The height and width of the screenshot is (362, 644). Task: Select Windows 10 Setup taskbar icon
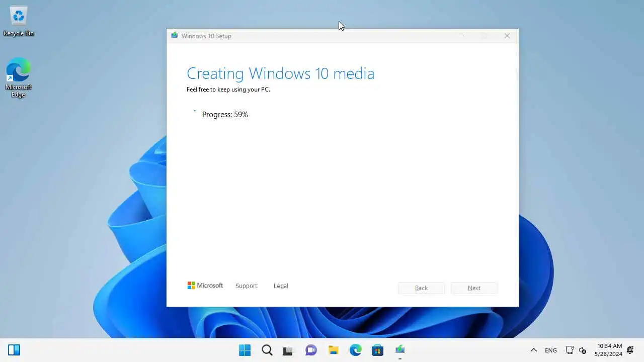tap(400, 350)
